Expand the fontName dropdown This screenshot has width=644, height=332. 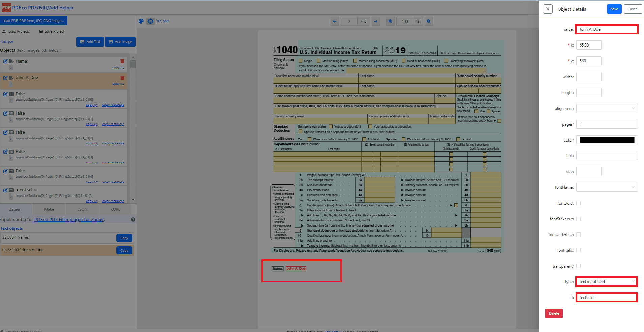point(607,187)
